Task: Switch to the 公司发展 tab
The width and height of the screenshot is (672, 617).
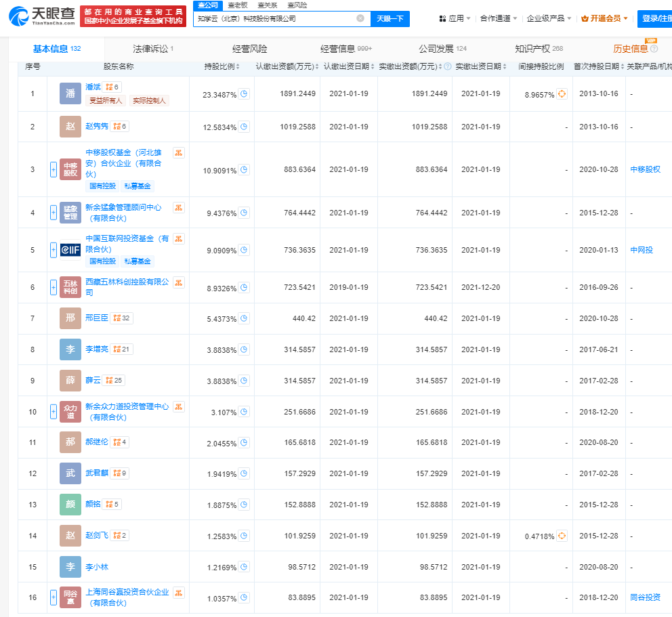Action: tap(442, 49)
